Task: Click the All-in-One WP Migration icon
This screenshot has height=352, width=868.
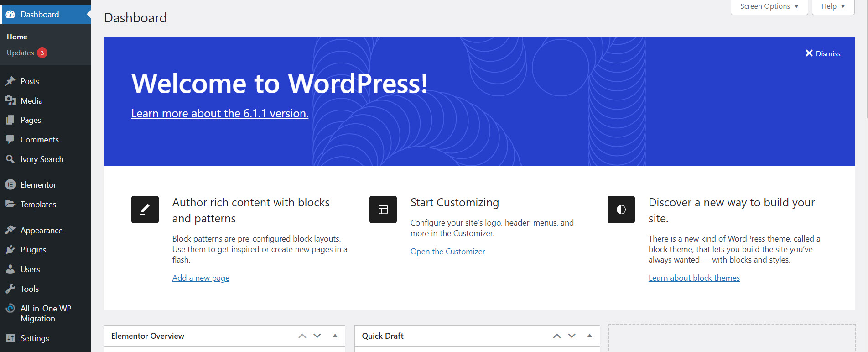Action: click(10, 309)
